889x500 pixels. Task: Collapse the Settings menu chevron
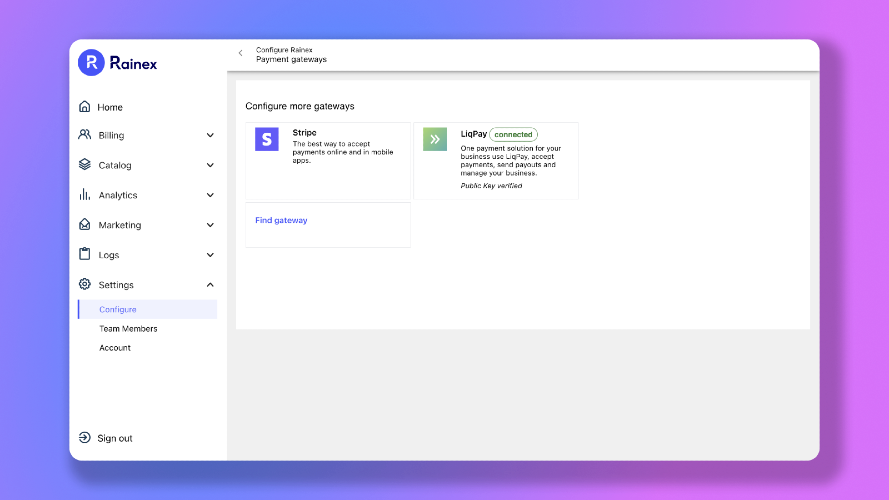(x=210, y=285)
